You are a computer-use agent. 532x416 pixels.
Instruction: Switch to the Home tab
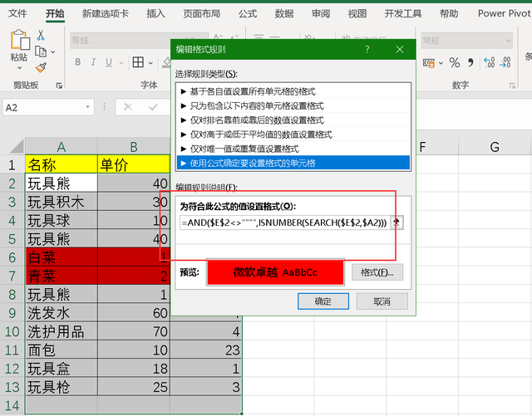(x=55, y=13)
